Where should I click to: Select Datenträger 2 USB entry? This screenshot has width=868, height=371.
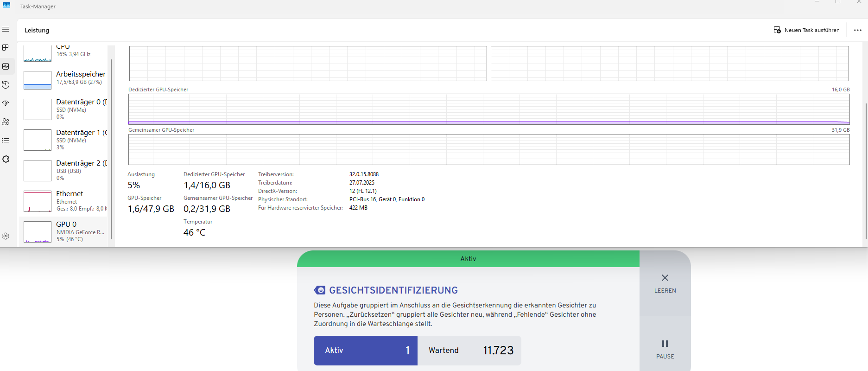pyautogui.click(x=63, y=170)
